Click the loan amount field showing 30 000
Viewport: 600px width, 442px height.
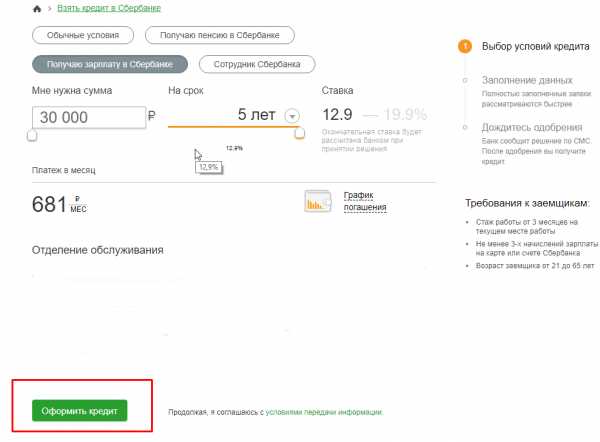click(x=87, y=117)
